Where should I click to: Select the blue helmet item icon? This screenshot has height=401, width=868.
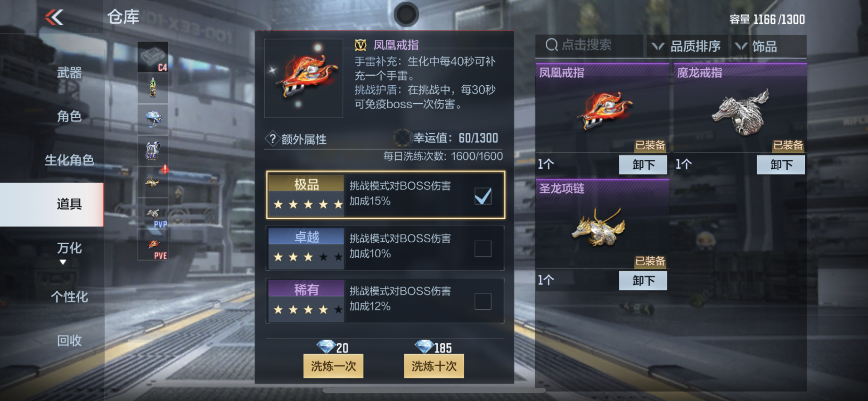[x=153, y=119]
